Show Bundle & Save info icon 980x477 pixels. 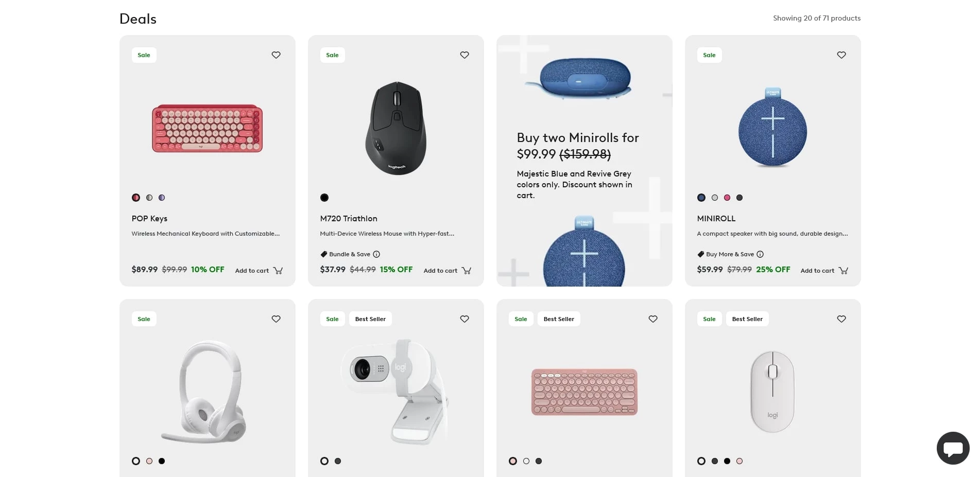click(376, 254)
